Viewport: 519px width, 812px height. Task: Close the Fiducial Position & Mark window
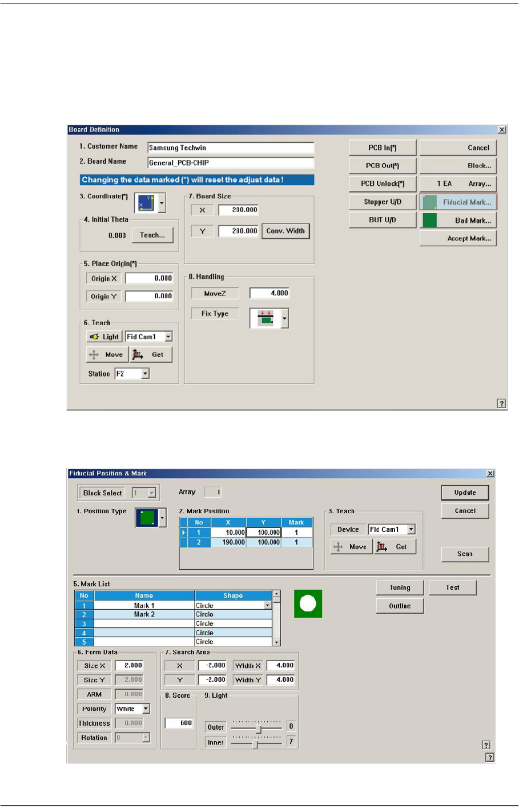click(x=490, y=474)
